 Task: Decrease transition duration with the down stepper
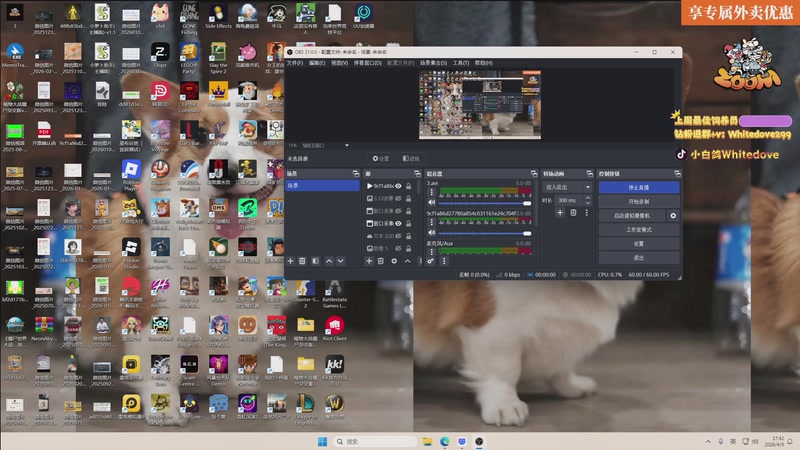coord(588,203)
